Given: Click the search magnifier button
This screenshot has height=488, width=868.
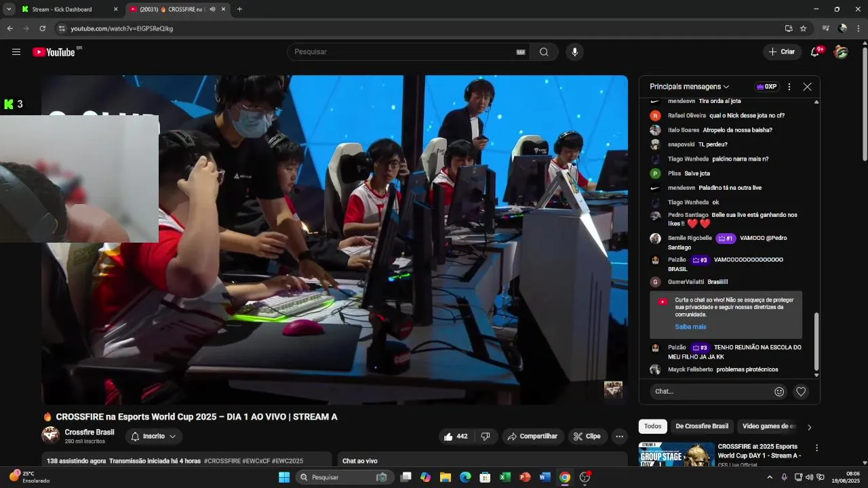Looking at the screenshot, I should [x=544, y=52].
